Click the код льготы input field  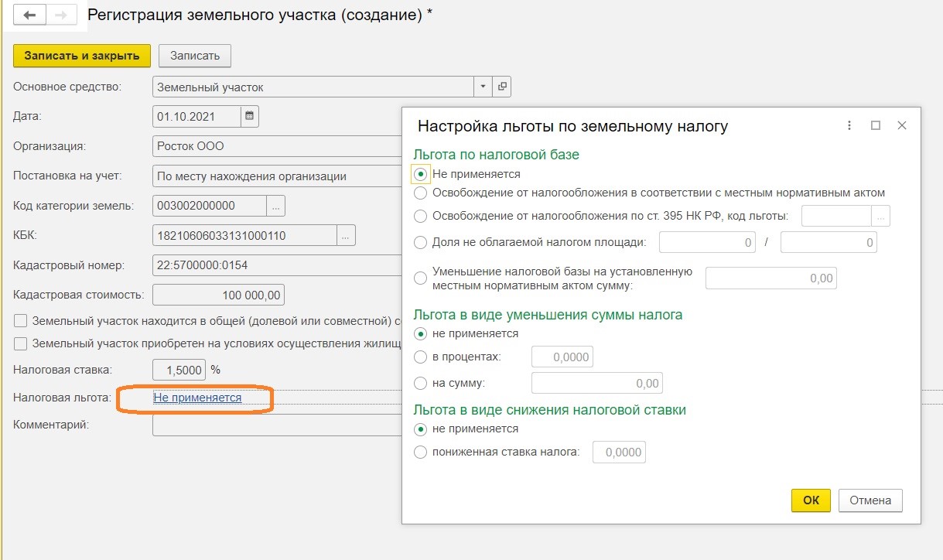click(837, 216)
